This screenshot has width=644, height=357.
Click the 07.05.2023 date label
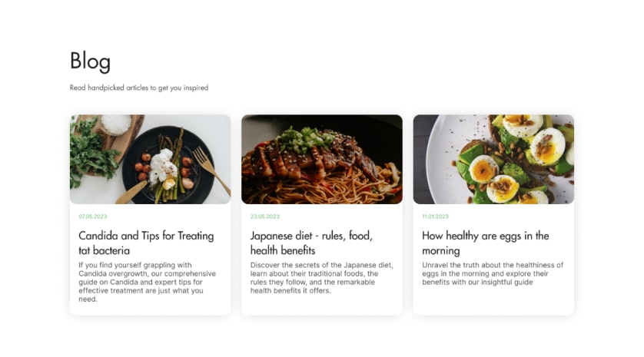[x=93, y=217]
